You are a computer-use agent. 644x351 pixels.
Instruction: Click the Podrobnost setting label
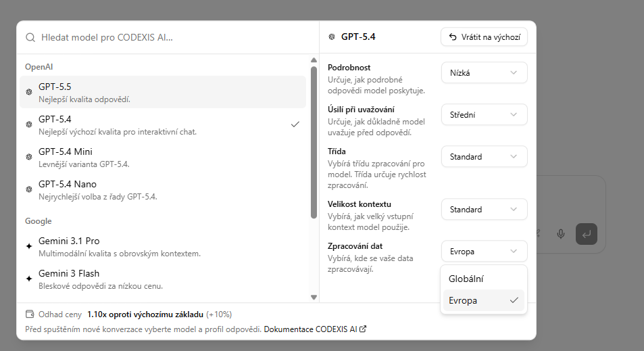click(349, 68)
